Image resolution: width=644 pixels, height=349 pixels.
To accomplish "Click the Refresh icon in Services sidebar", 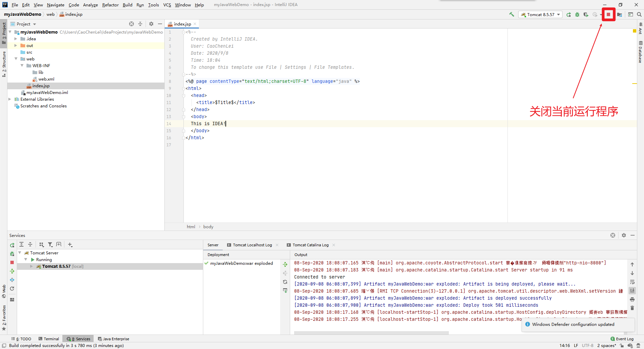I will (12, 289).
